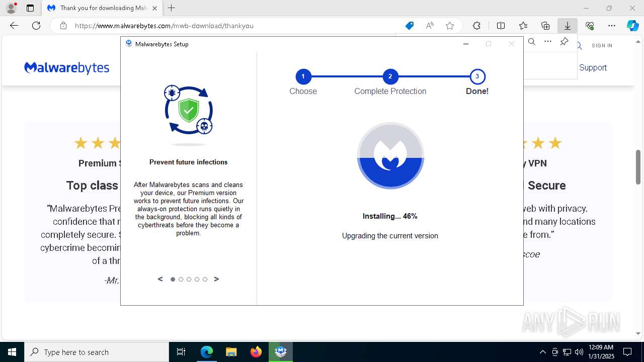Click the installation progress circle

click(x=390, y=156)
